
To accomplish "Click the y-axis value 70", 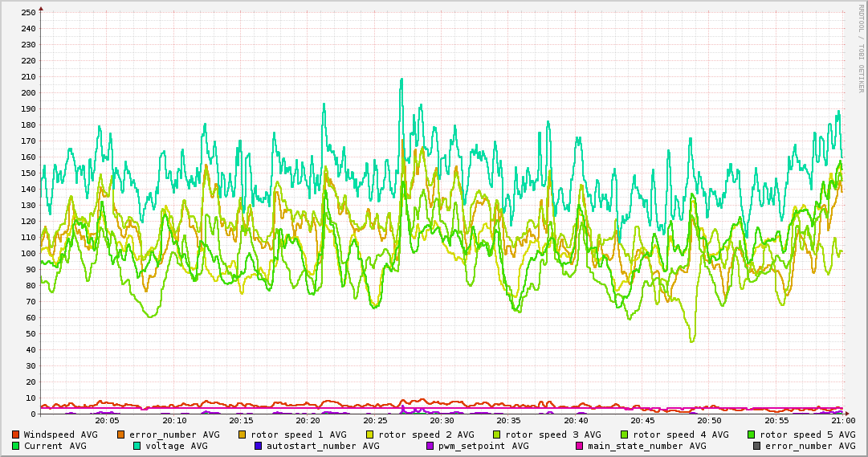I will (x=31, y=301).
